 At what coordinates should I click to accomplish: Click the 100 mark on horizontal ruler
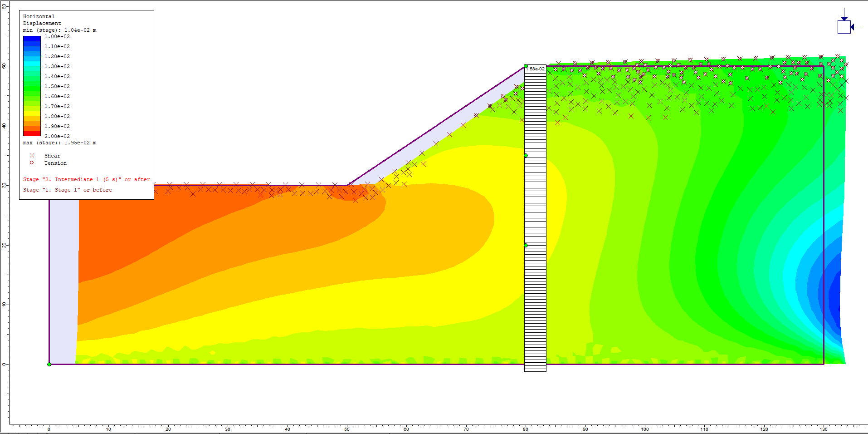tap(645, 429)
